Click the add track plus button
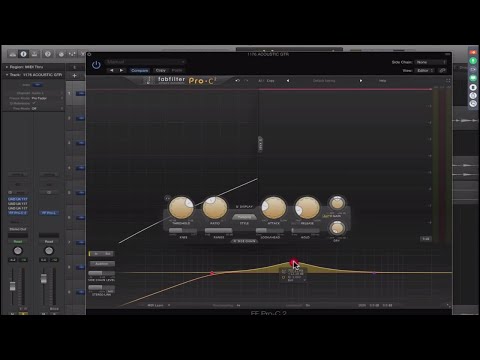Image resolution: width=480 pixels, height=360 pixels. 75,76
